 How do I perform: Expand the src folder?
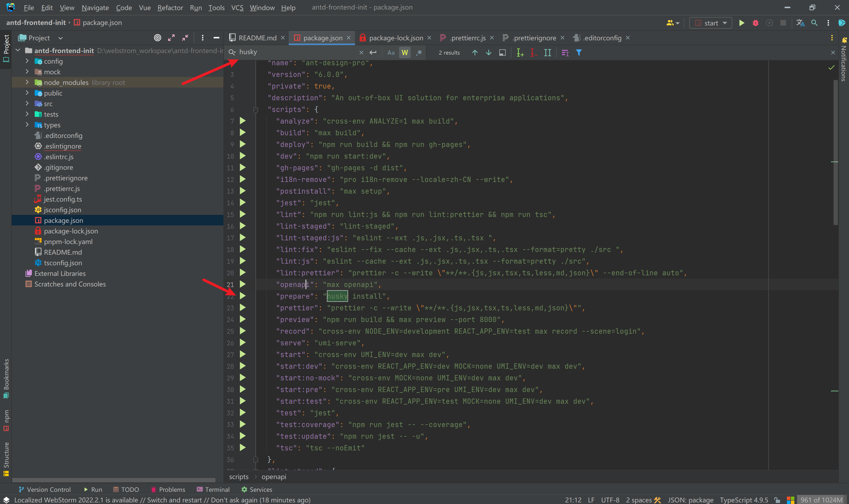pyautogui.click(x=27, y=103)
